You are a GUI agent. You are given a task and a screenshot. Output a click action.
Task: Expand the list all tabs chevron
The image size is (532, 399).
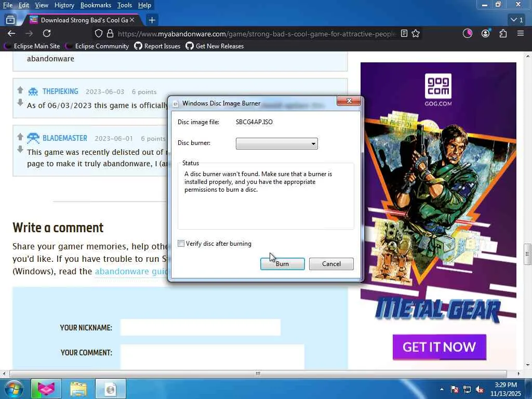517,20
